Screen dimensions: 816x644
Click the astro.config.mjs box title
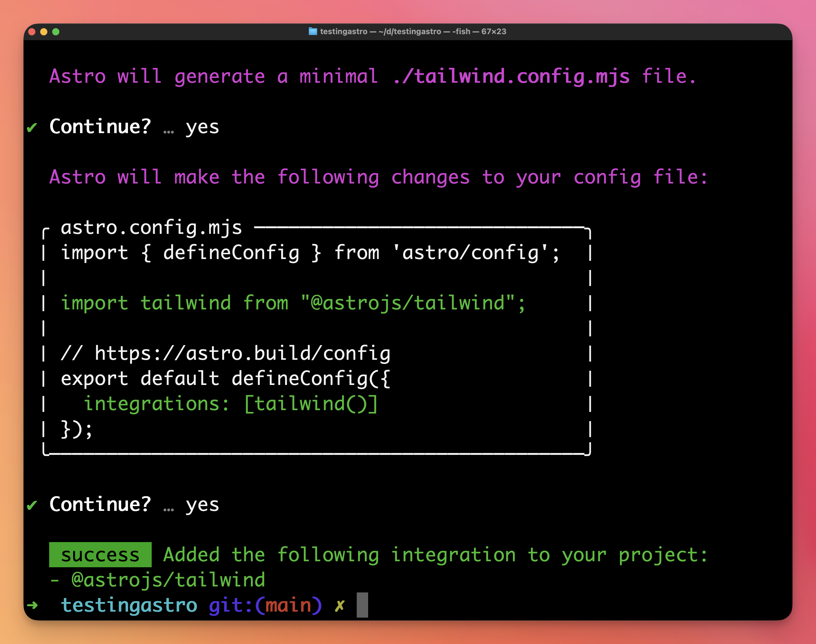(x=151, y=227)
